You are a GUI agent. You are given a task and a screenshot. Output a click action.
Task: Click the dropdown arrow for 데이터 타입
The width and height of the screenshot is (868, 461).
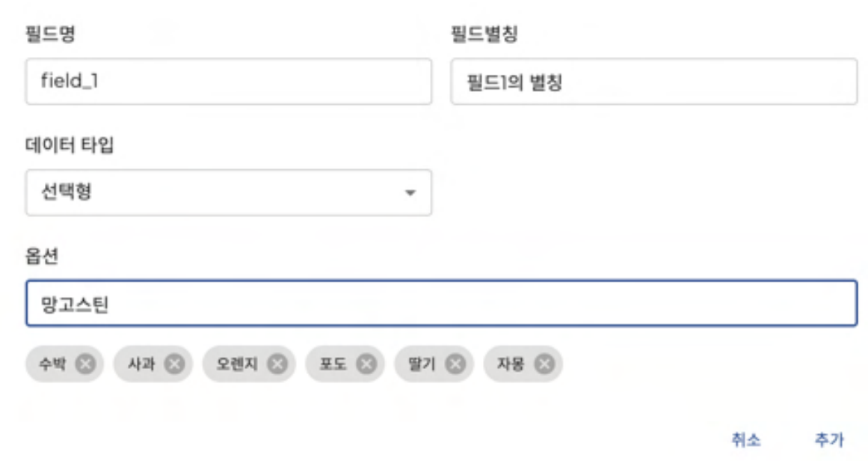coord(410,193)
